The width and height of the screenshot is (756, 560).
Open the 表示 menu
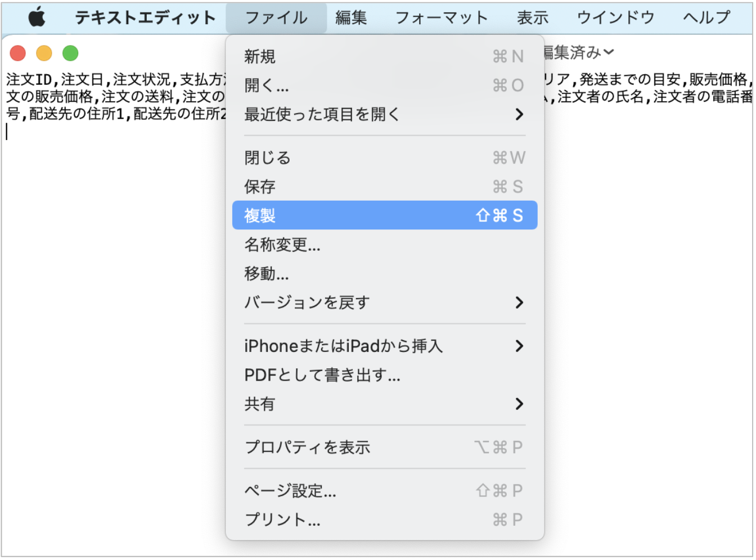(532, 17)
